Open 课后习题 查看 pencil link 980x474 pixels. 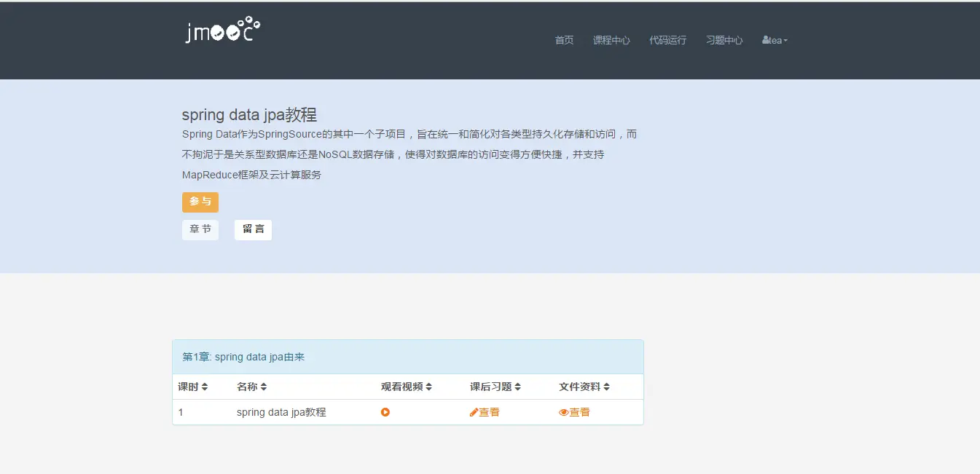pyautogui.click(x=485, y=412)
